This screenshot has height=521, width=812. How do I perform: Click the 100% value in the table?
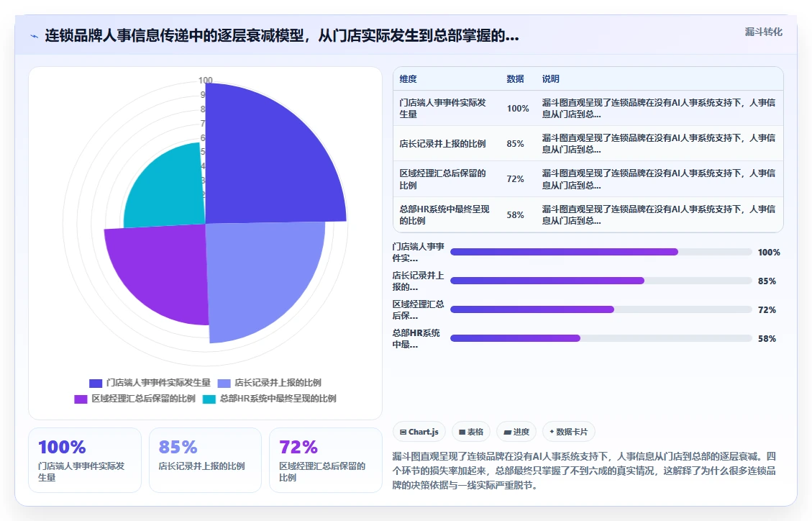click(518, 108)
